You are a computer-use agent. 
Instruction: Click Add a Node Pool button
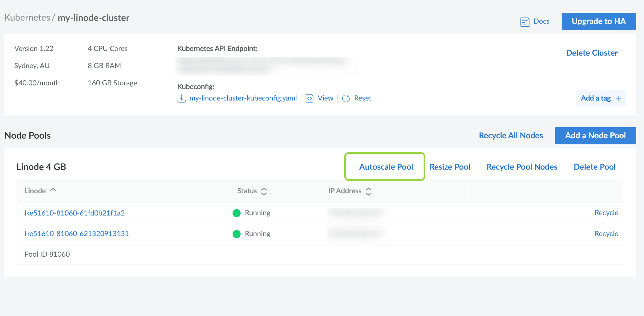point(595,136)
